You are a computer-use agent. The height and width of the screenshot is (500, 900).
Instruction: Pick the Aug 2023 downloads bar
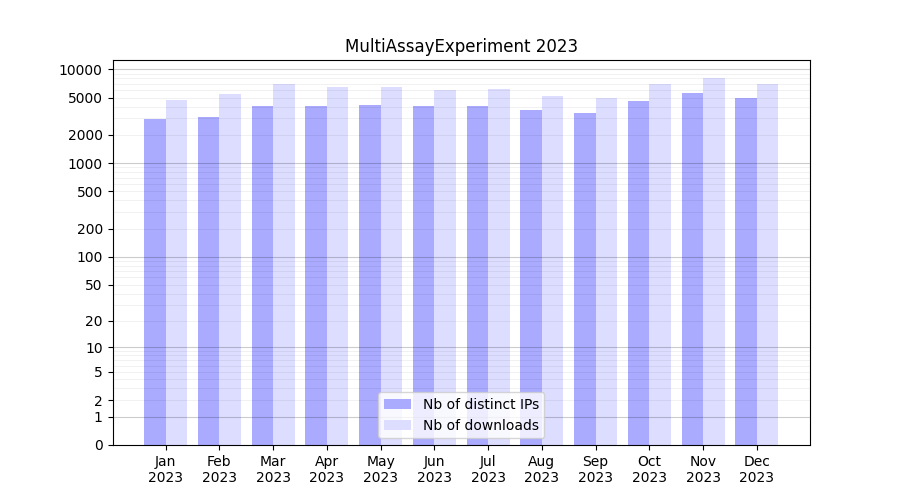tap(553, 270)
